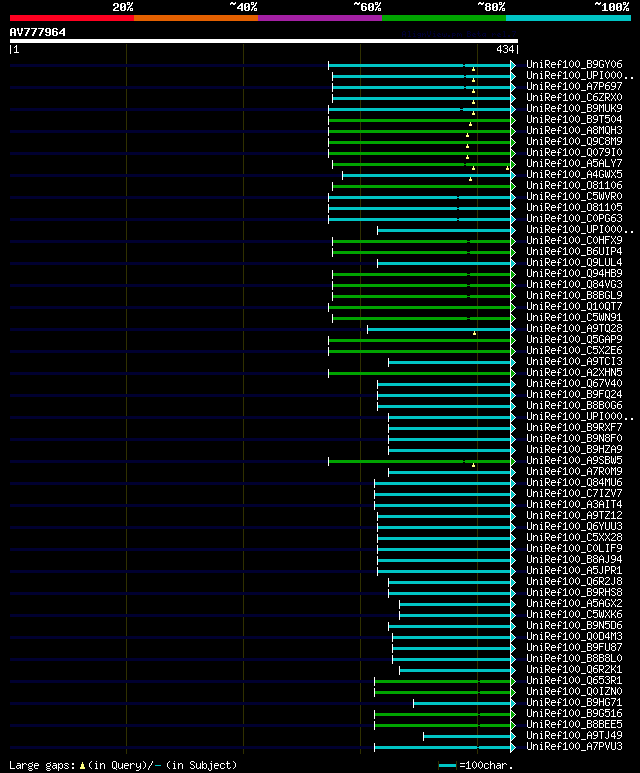View subject UniRef100_C0LIF9
Viewport: 640px width, 773px height.
click(574, 549)
